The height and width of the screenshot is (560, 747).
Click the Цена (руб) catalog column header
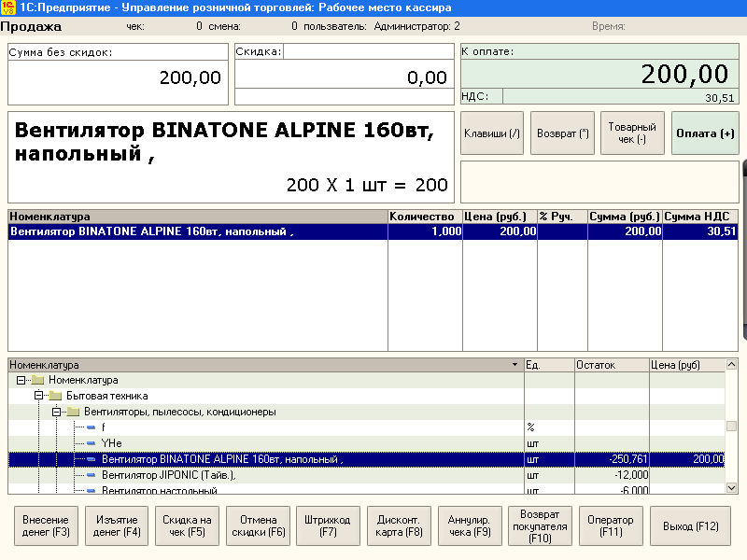pos(687,365)
